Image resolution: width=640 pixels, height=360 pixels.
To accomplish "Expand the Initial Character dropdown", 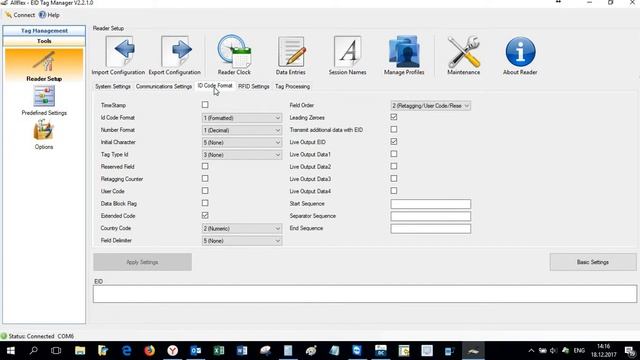I will click(x=242, y=142).
